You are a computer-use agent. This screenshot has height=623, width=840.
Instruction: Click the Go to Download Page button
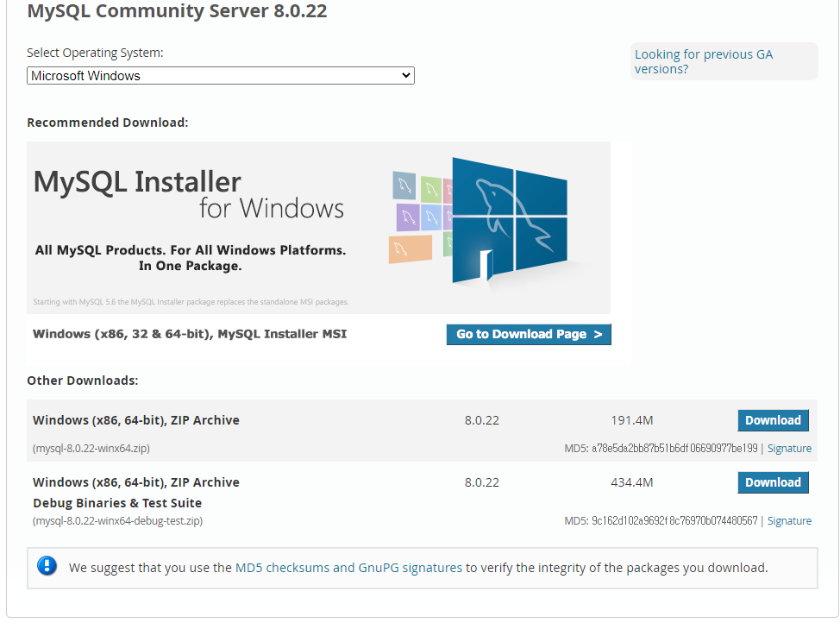pos(528,334)
